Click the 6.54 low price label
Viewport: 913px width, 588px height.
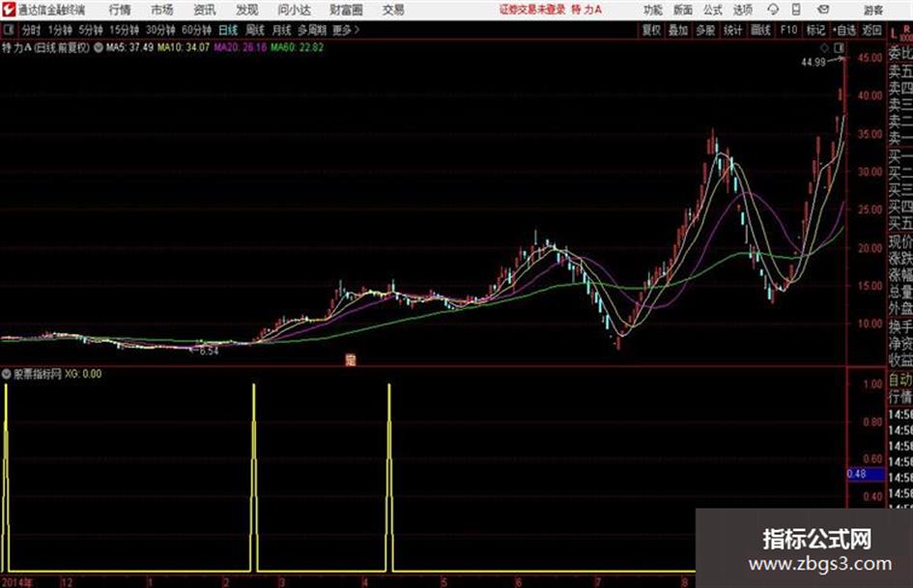point(209,351)
